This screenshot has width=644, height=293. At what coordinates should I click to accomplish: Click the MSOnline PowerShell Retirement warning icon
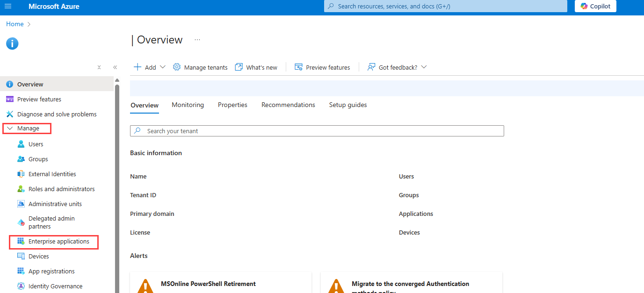(146, 286)
